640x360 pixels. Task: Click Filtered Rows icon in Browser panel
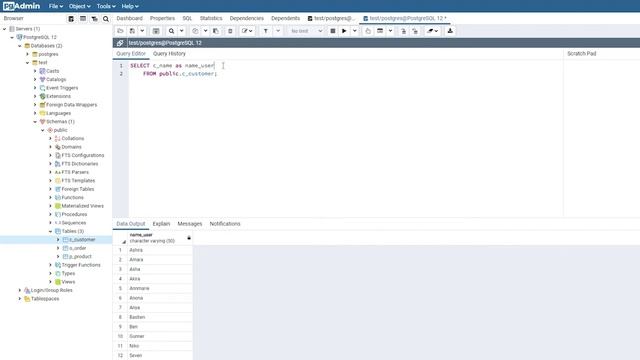(x=94, y=19)
